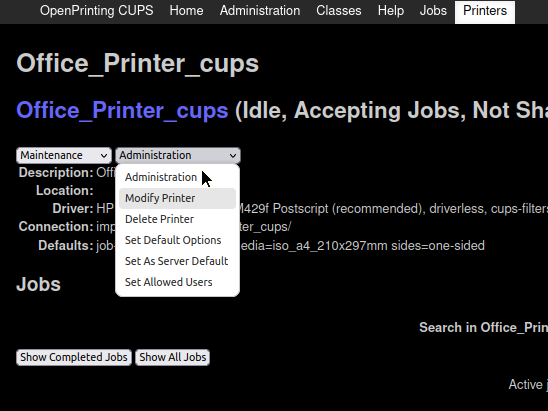Viewport: 548px width, 411px height.
Task: Click the 'sides=one-sided' defaults value
Action: tap(438, 246)
